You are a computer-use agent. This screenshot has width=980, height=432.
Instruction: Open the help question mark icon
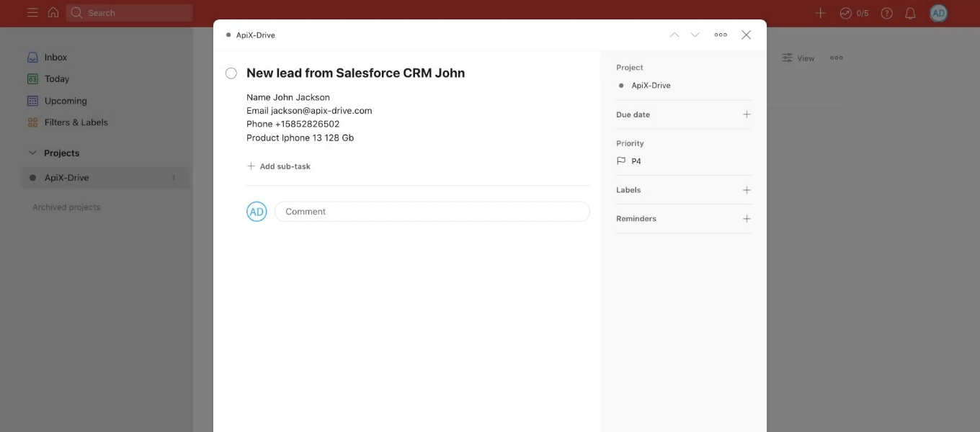click(x=886, y=13)
